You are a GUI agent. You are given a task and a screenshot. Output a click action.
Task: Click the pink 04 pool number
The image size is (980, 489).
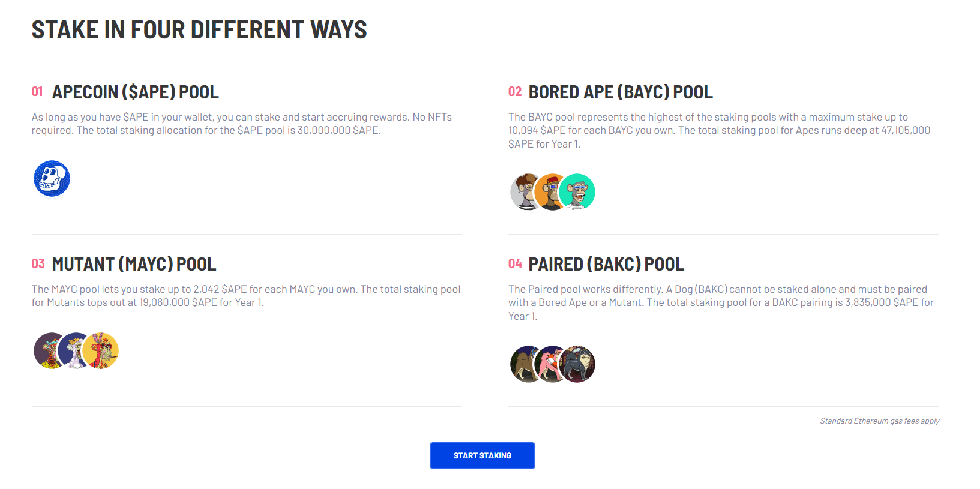[x=515, y=264]
